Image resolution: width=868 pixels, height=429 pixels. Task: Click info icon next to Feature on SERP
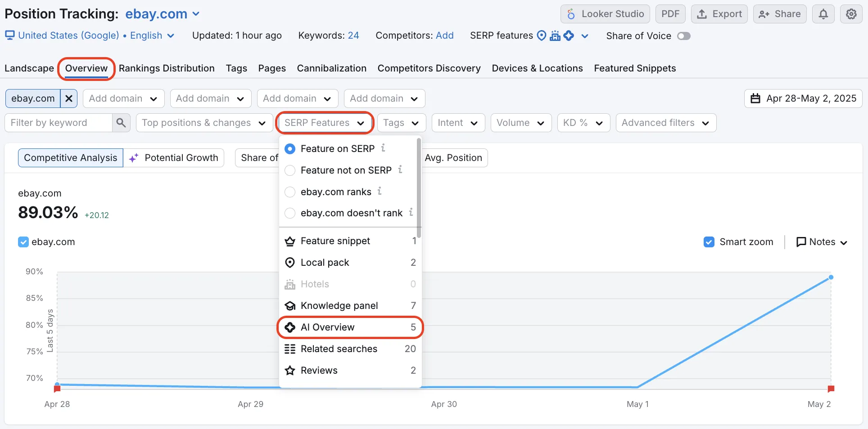[383, 148]
